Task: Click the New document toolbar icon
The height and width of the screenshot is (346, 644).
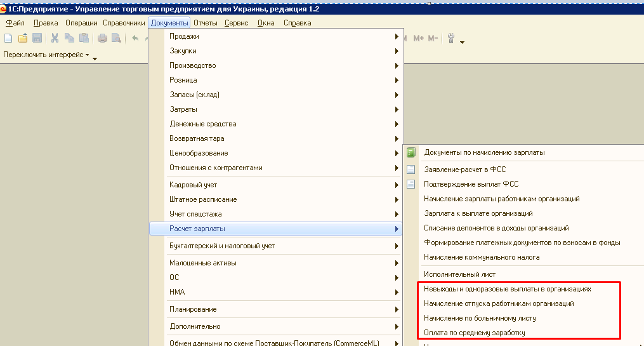Action: (x=8, y=38)
